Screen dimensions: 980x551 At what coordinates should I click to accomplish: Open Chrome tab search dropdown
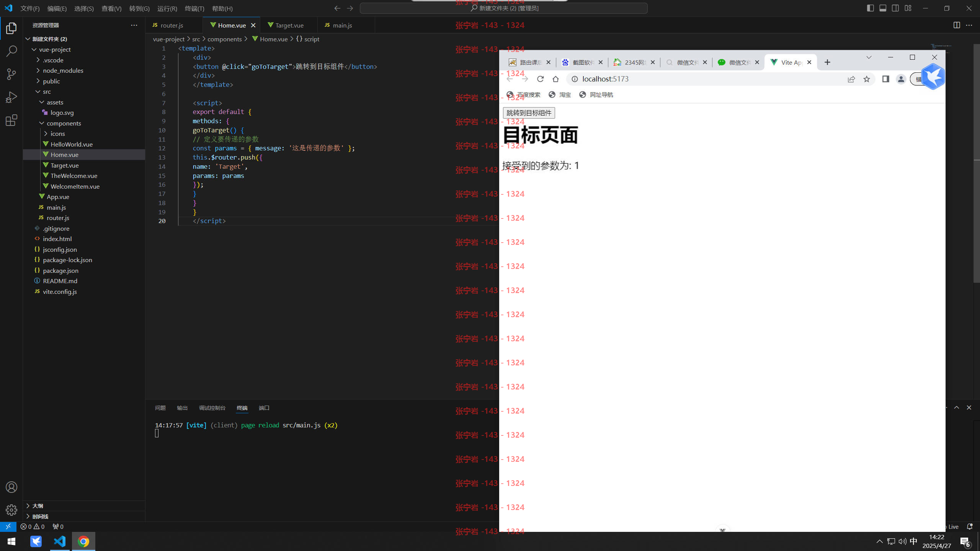click(x=869, y=57)
